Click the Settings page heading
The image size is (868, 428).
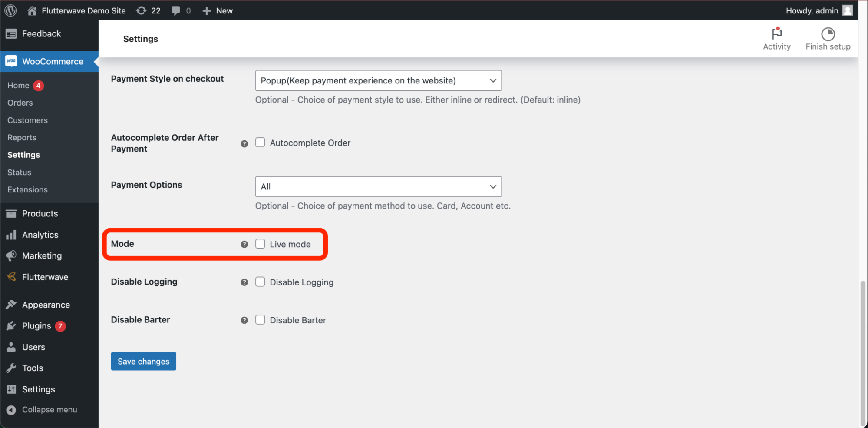[141, 39]
